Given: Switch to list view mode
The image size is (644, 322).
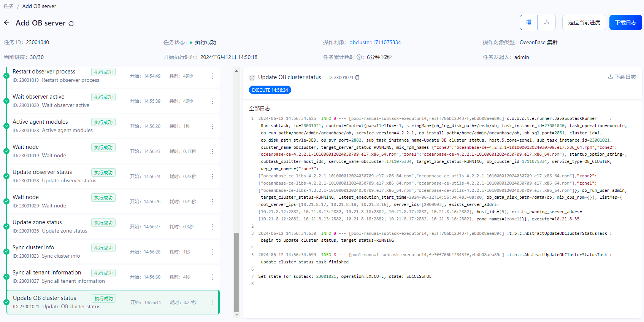Looking at the screenshot, I should [529, 22].
